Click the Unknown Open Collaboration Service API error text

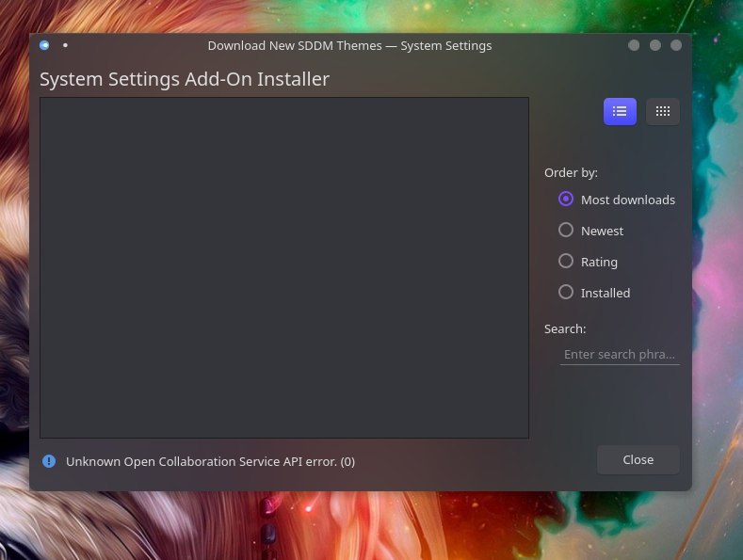point(210,461)
